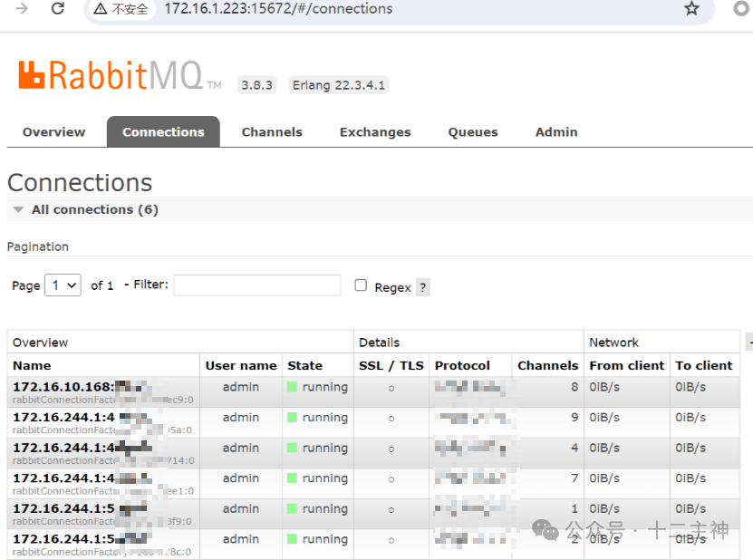Open the Page number dropdown
This screenshot has width=753, height=560.
[x=63, y=285]
